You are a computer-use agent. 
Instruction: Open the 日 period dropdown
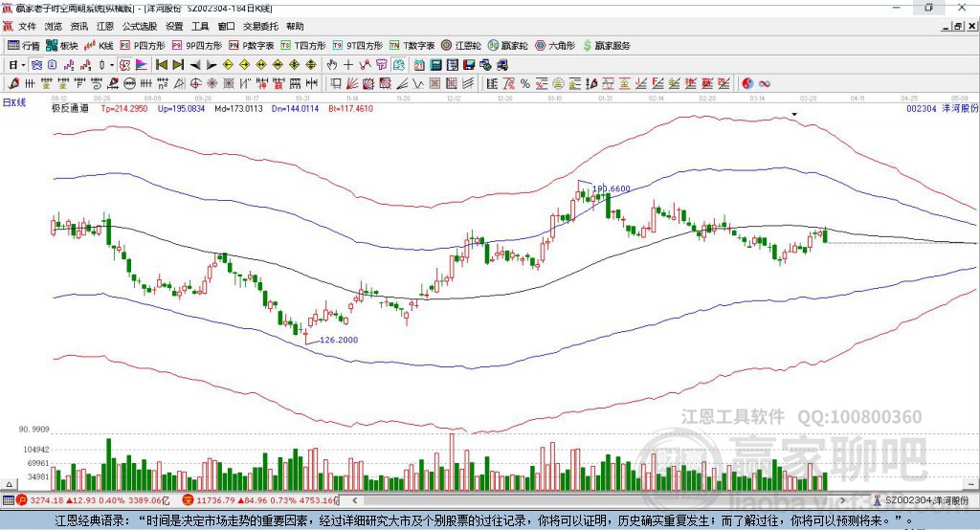tap(17, 65)
